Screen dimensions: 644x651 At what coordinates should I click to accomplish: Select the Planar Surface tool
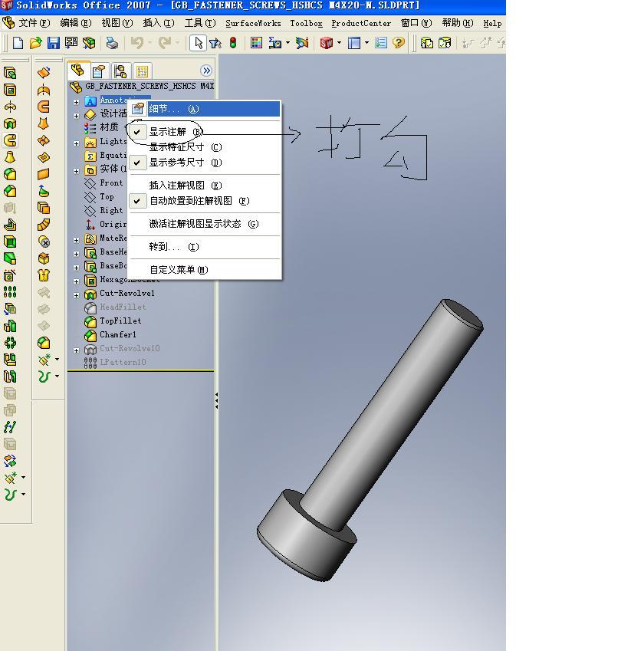(44, 174)
